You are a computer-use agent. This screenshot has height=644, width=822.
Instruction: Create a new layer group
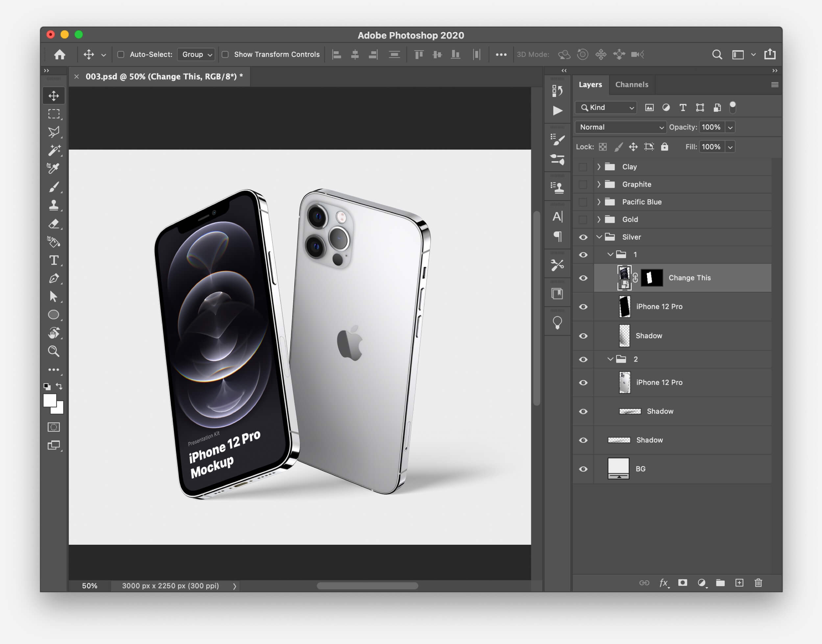coord(720,583)
